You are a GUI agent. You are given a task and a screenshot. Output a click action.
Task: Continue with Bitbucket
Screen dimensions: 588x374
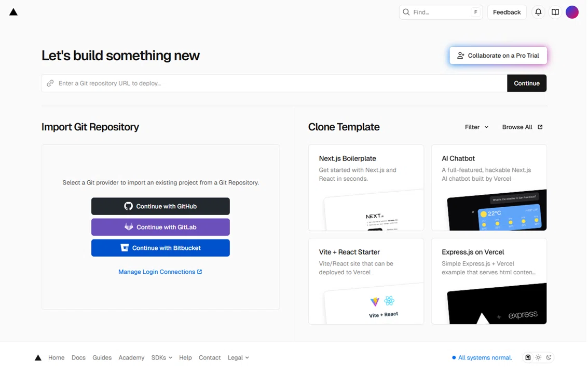click(x=160, y=248)
